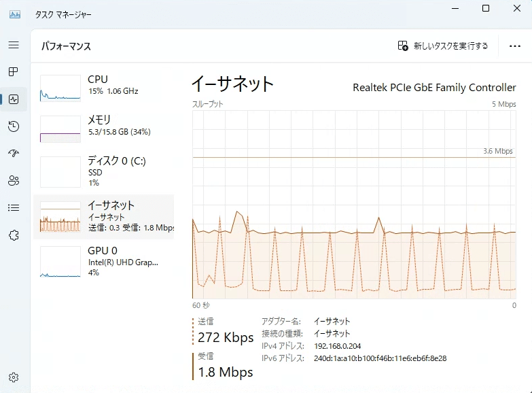Select the Performance page icon
This screenshot has width=532, height=393.
pos(14,99)
